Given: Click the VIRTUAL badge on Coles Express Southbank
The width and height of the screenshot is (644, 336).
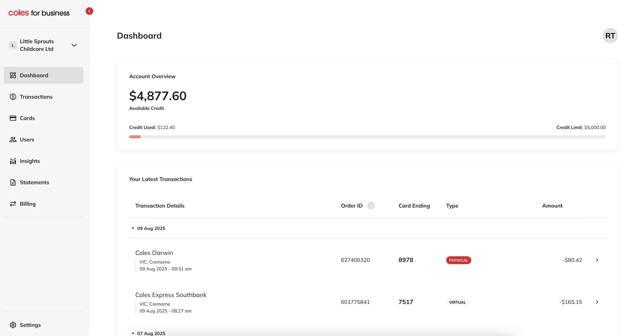Looking at the screenshot, I should 457,302.
